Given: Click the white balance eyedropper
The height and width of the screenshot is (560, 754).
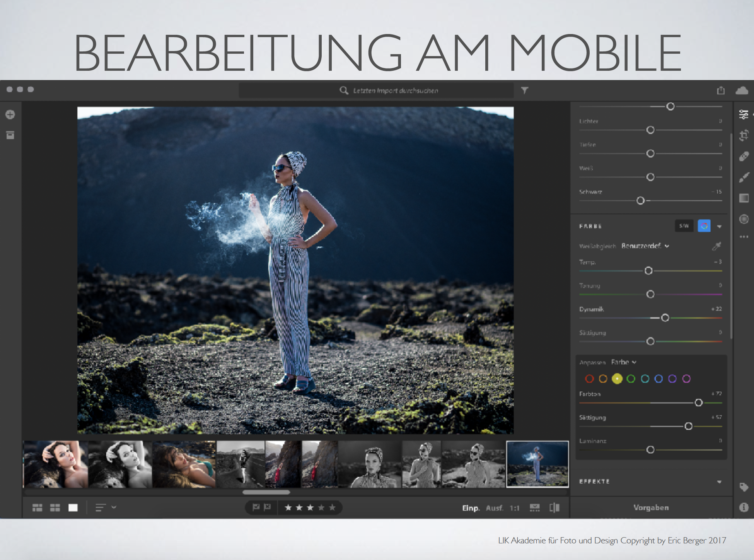Looking at the screenshot, I should pyautogui.click(x=716, y=246).
